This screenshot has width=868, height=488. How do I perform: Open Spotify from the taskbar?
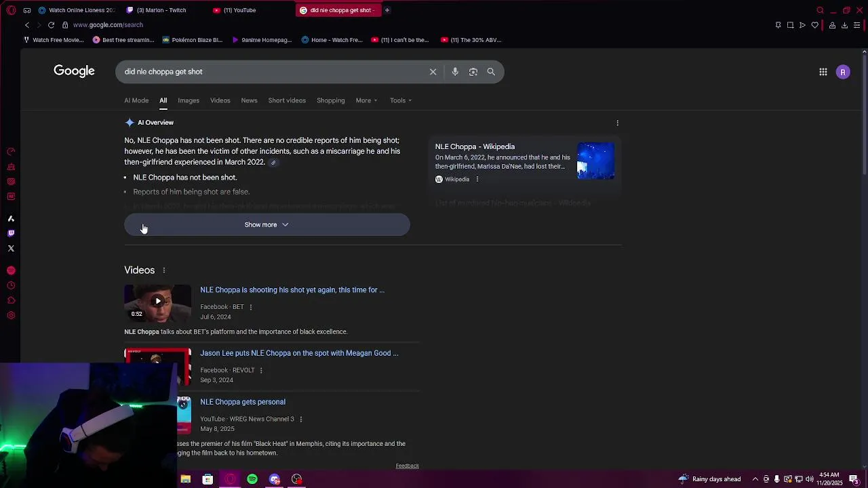(252, 479)
